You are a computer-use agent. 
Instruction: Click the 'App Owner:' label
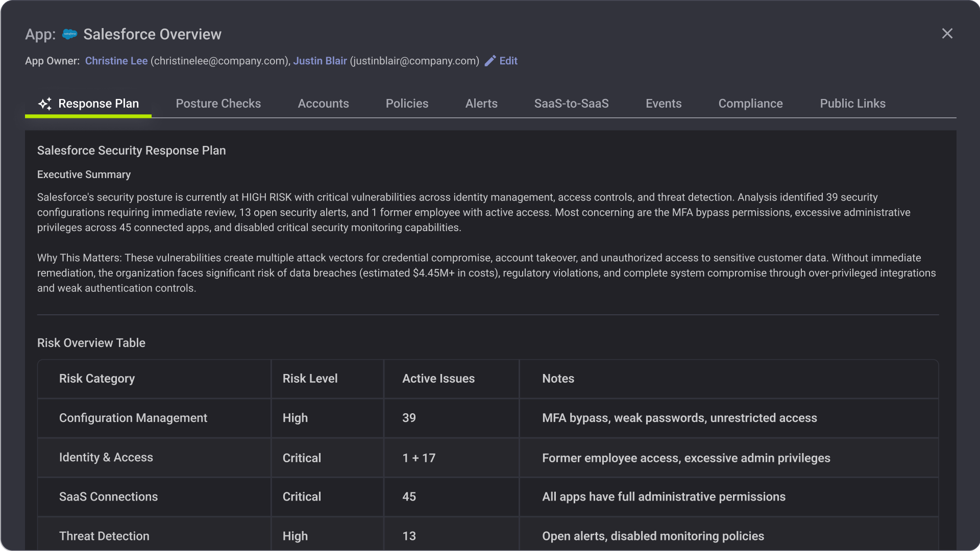pos(53,61)
